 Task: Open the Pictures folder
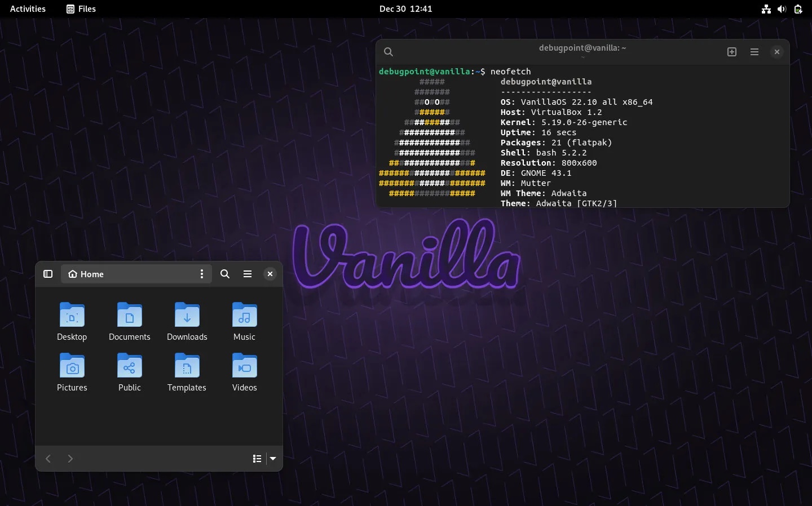[72, 372]
